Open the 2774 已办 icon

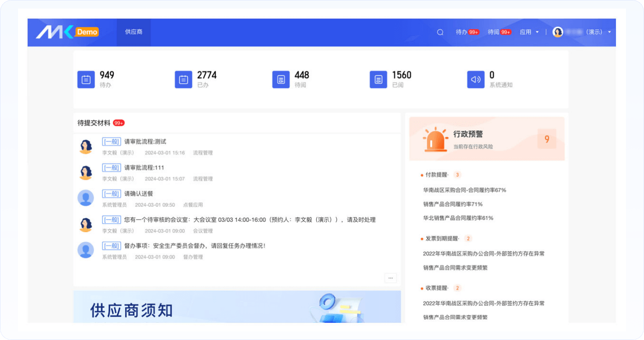tap(183, 79)
